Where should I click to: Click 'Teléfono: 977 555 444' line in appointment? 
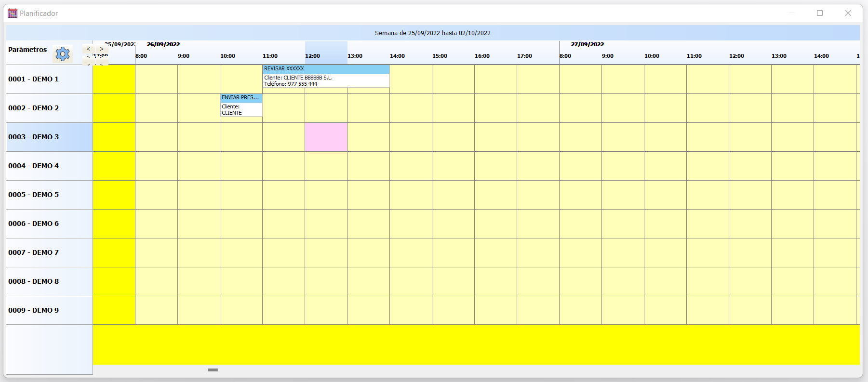291,84
